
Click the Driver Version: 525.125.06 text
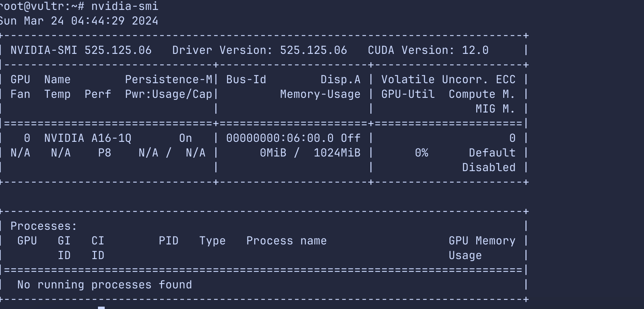coord(259,50)
